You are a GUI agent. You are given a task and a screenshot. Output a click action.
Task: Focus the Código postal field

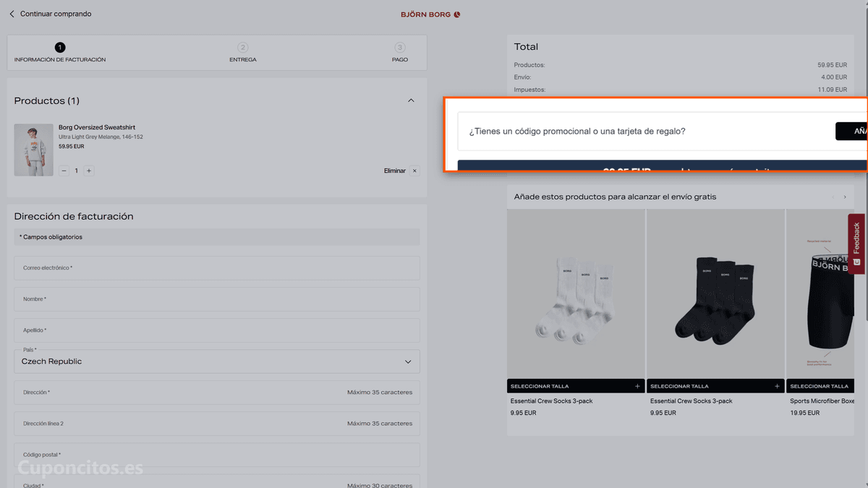[x=217, y=455]
